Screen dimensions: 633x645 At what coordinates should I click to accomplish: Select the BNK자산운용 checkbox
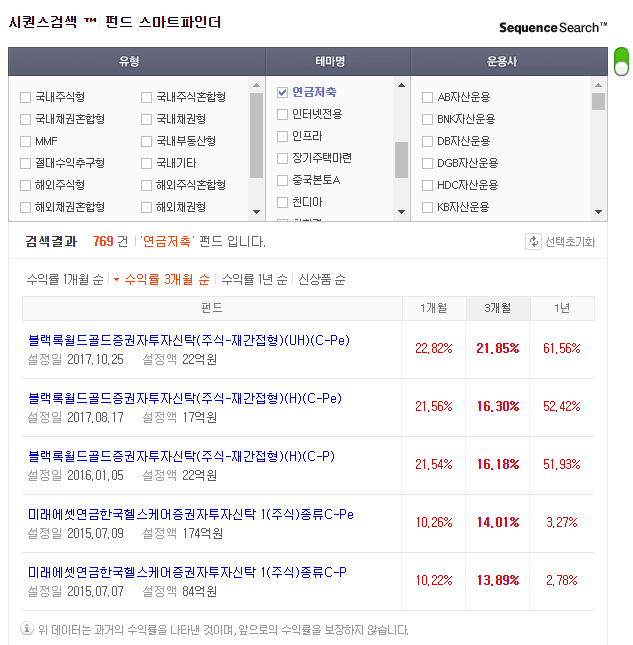427,119
